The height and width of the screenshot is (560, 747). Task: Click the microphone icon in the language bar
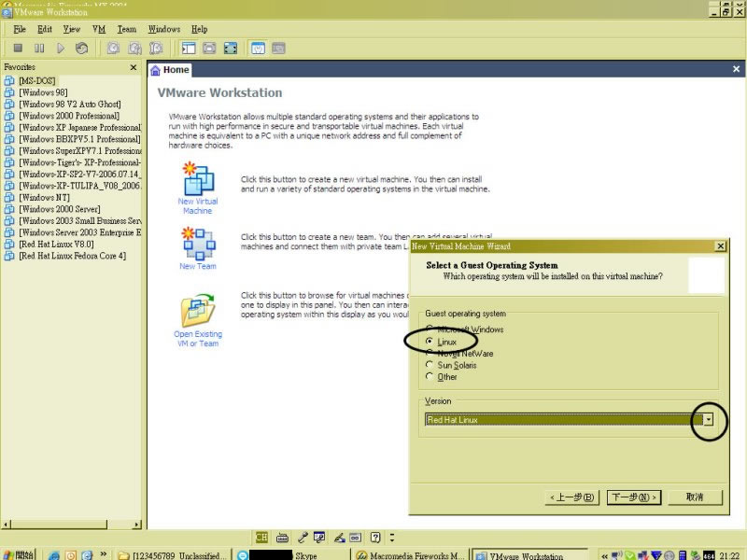tap(303, 538)
